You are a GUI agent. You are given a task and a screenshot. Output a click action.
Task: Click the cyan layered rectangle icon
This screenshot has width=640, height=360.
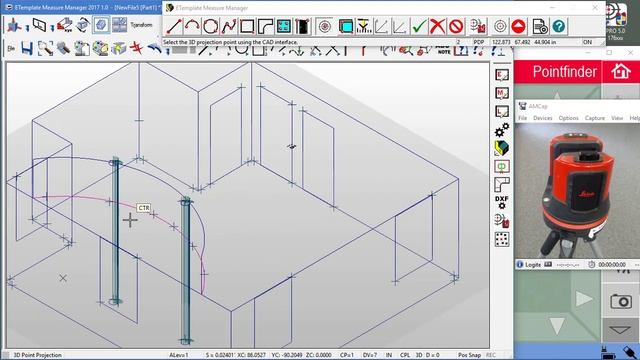pos(346,27)
